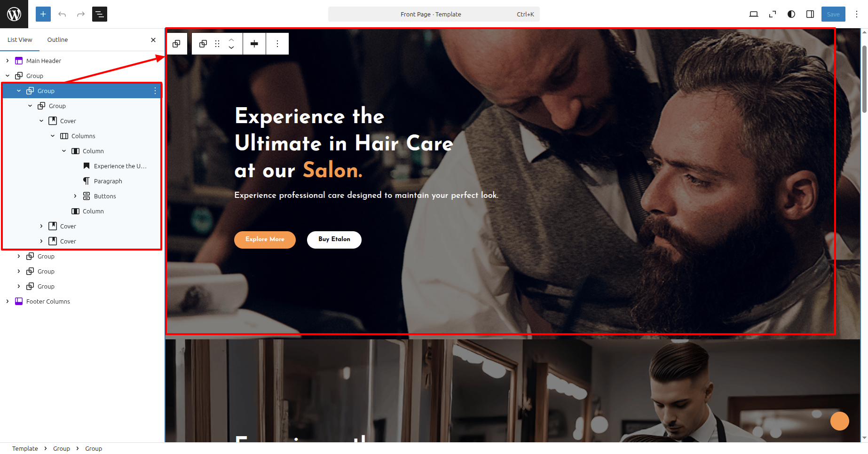Click the redo arrow icon

pyautogui.click(x=81, y=14)
